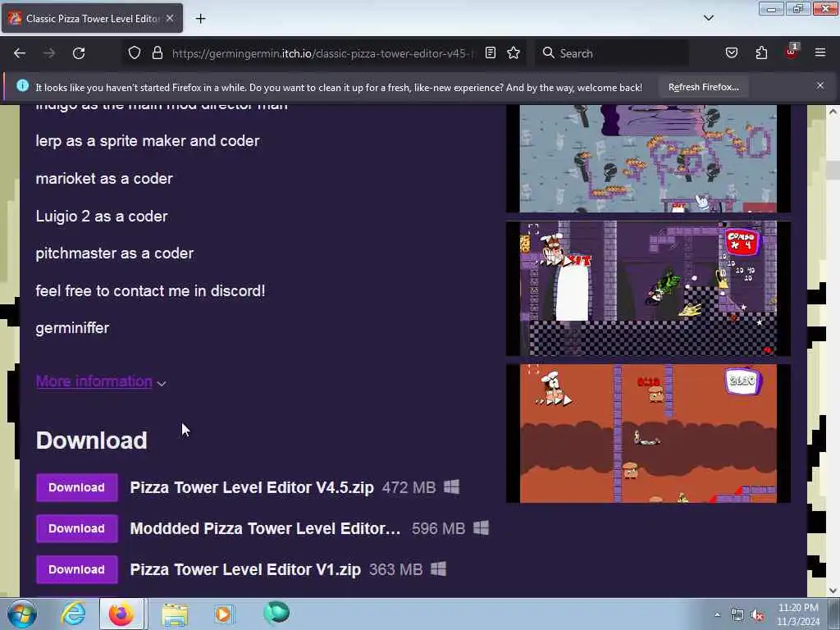
Task: Select the Classic Pizza Tower Level Editor tab
Action: click(x=92, y=19)
